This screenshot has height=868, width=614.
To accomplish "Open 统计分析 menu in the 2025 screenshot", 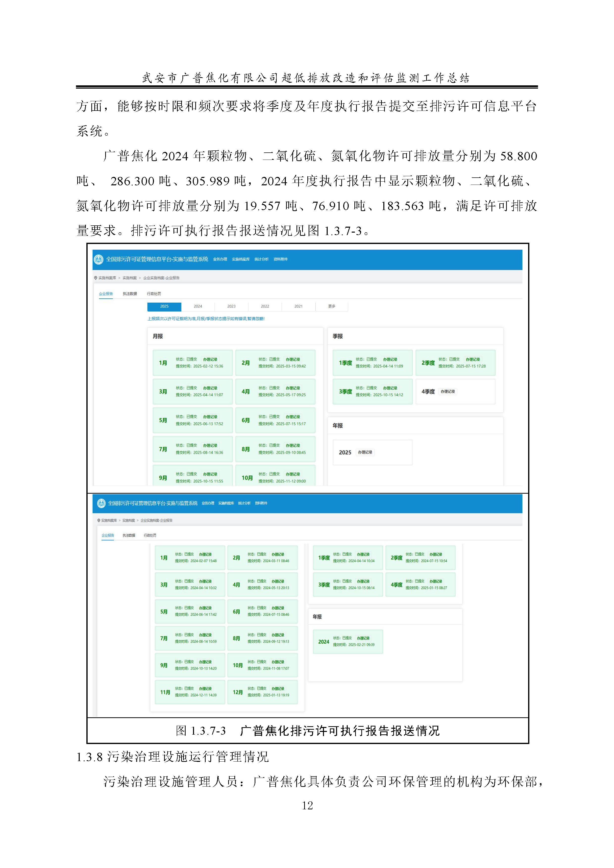I will click(x=262, y=259).
